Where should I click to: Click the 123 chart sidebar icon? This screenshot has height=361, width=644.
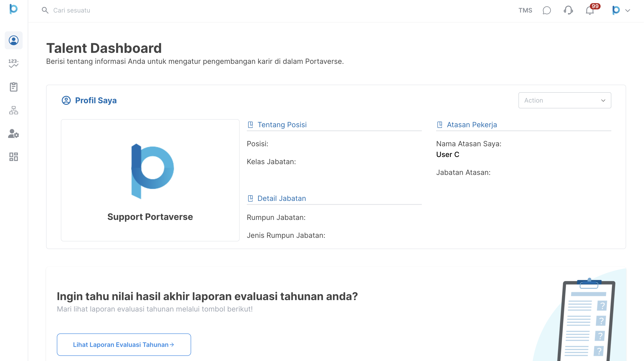tap(13, 64)
